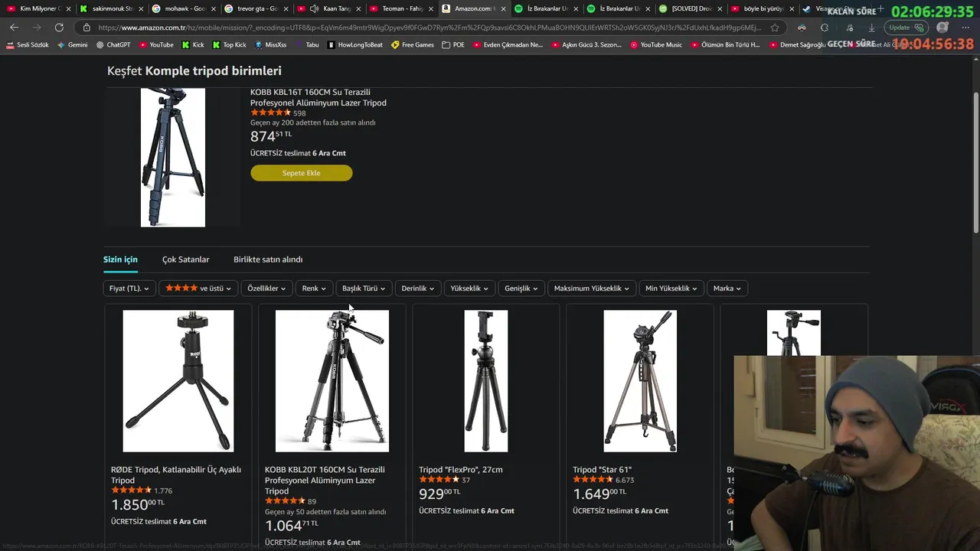Expand Maksimum Yükseklik filter
Image resolution: width=980 pixels, height=551 pixels.
592,289
